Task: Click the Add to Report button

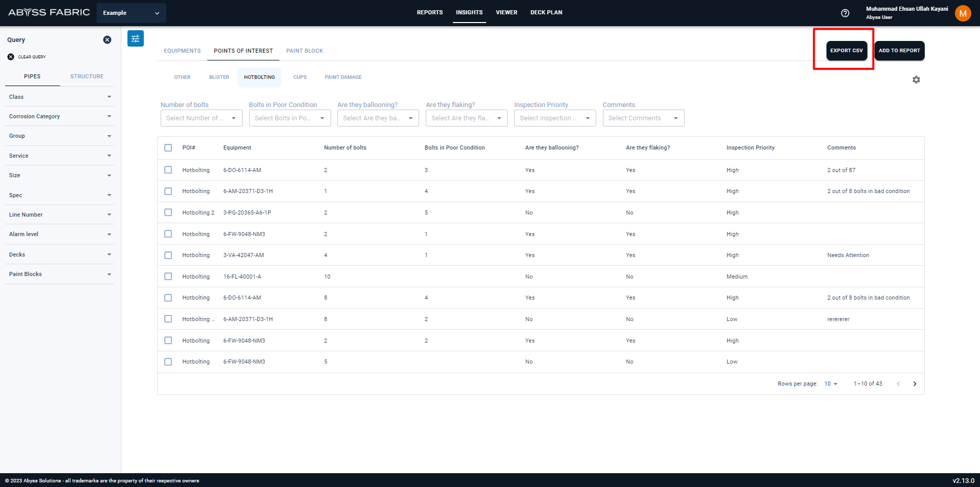Action: [899, 51]
